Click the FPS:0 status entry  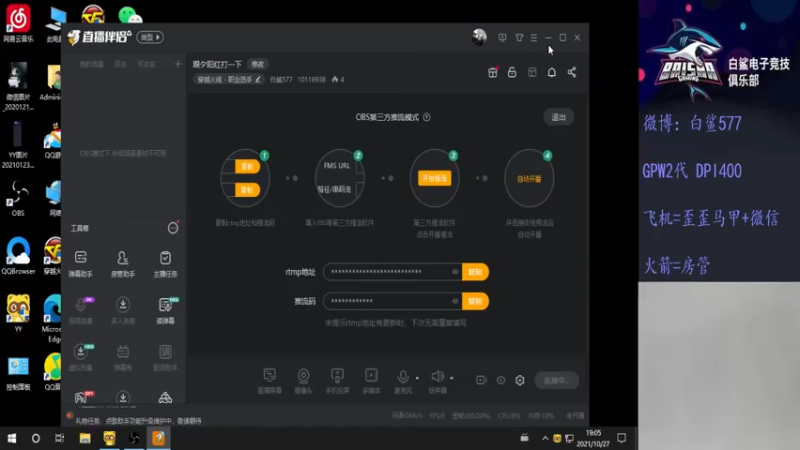tap(437, 416)
